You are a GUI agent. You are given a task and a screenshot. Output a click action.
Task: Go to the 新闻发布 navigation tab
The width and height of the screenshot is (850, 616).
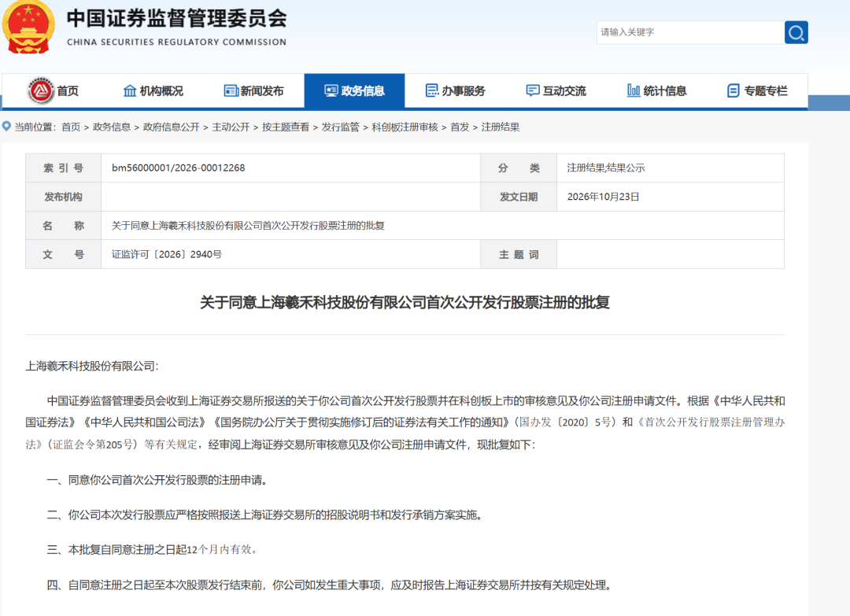[x=253, y=90]
